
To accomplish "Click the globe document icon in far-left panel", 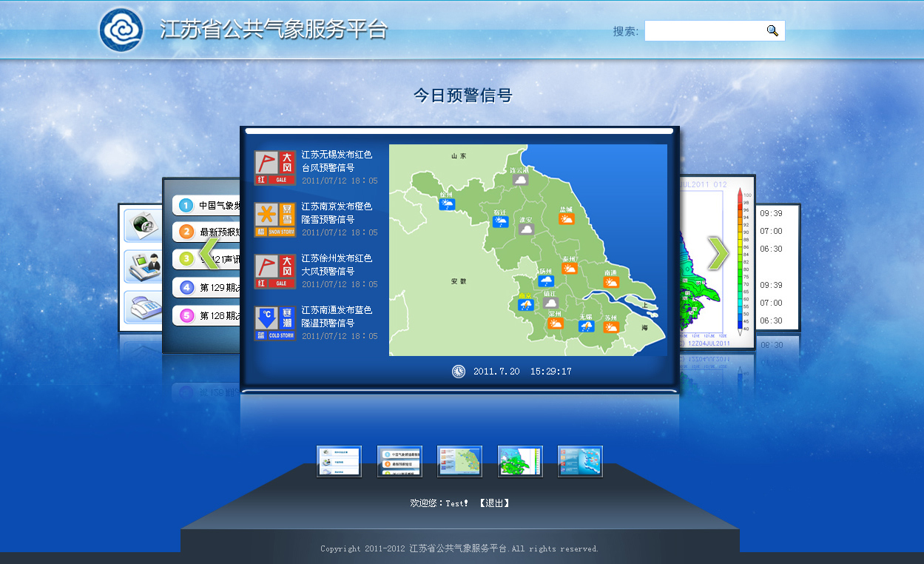I will (x=143, y=226).
